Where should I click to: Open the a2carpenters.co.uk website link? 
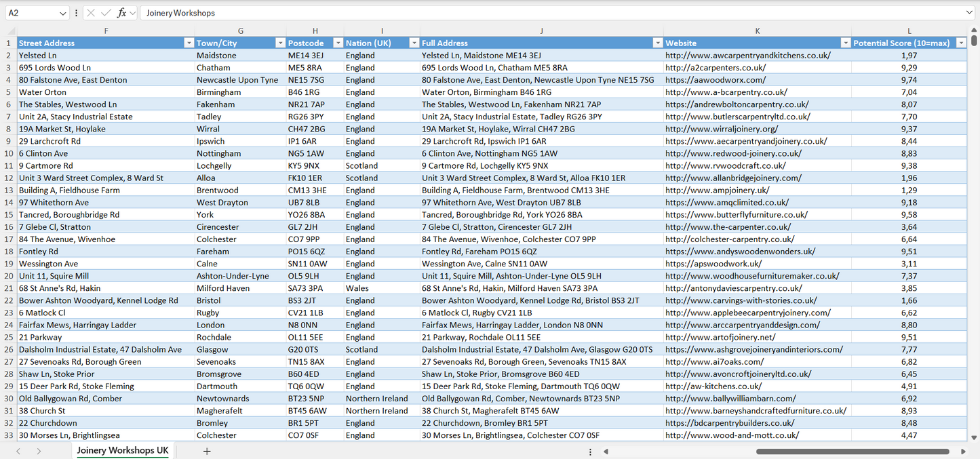[716, 68]
